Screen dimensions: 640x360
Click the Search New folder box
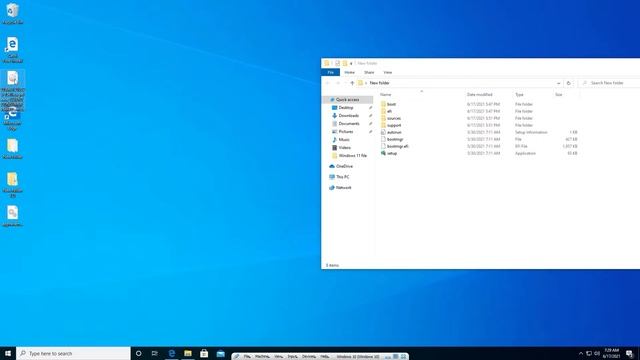coord(610,83)
